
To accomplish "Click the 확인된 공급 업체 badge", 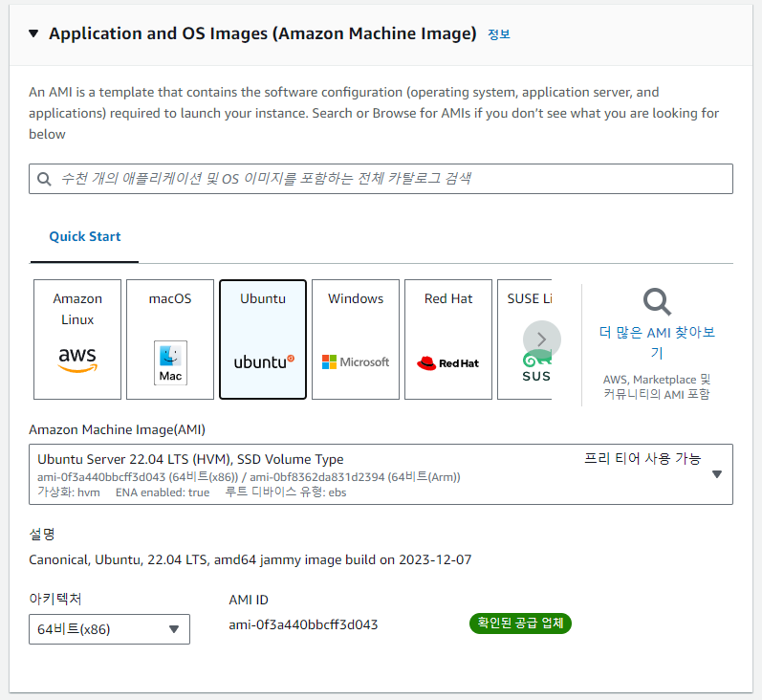I will coord(520,623).
